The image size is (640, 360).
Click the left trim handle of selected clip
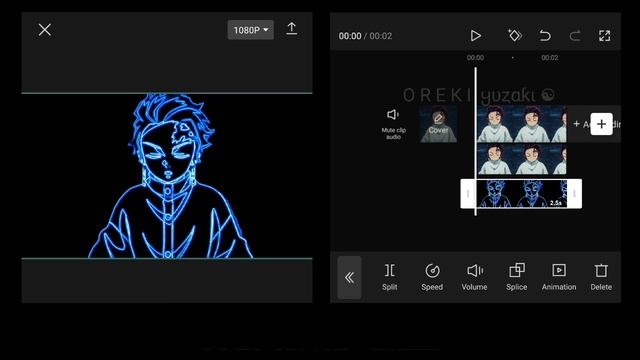[468, 193]
